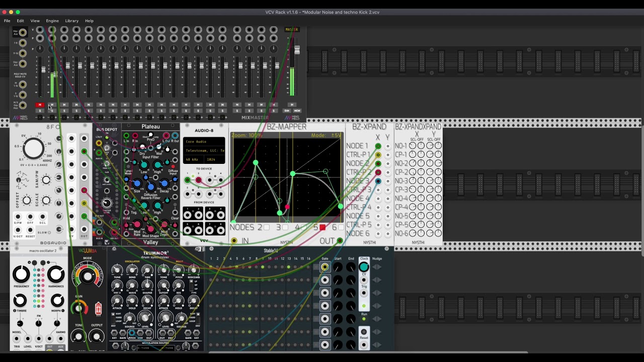Click the 8FO OFFSET knob
The width and height of the screenshot is (644, 362).
pos(27,201)
